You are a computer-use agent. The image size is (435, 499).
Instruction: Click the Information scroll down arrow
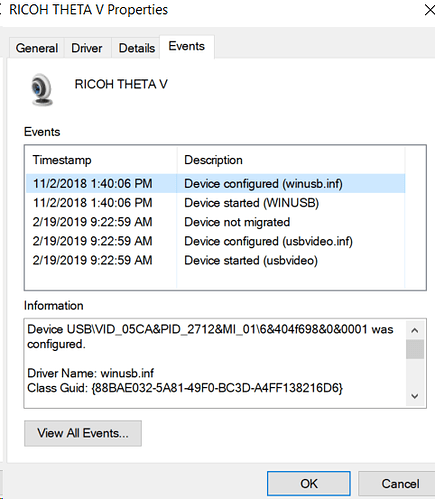click(x=415, y=396)
